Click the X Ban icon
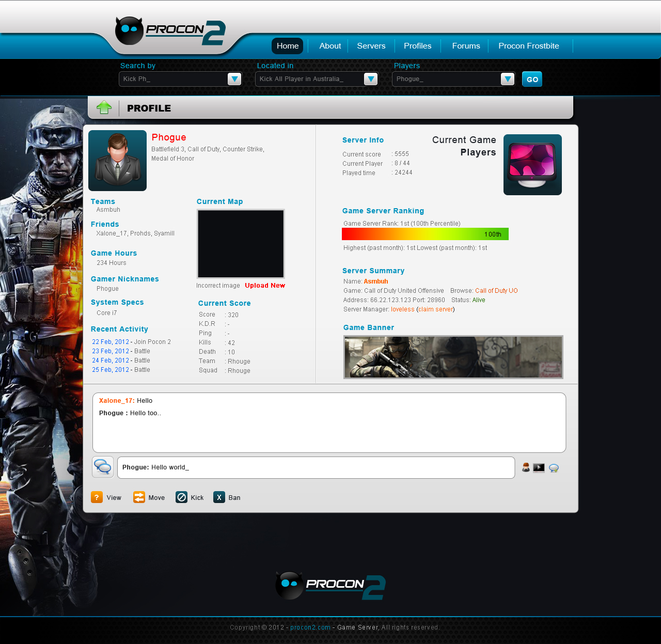The image size is (661, 644). 219,497
